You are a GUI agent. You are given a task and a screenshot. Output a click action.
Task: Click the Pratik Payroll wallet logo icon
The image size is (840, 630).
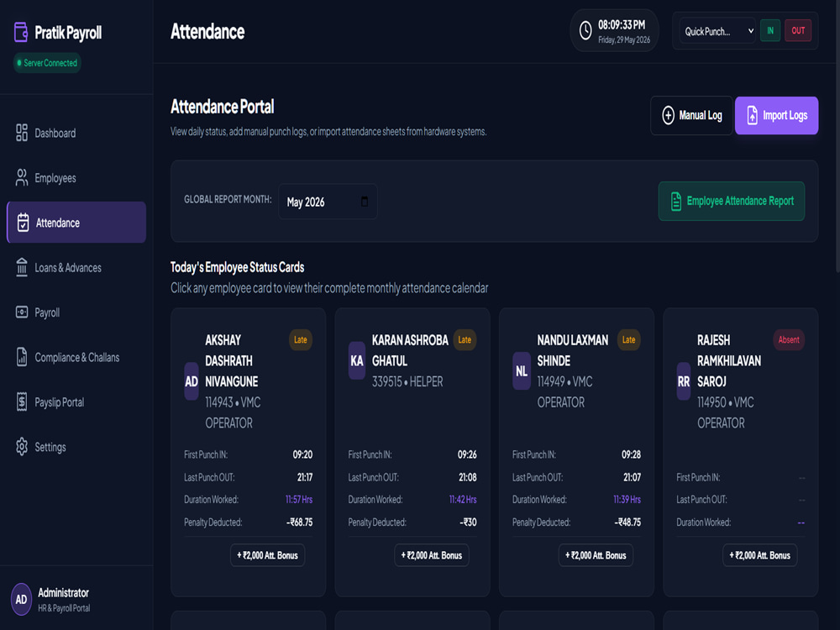(x=21, y=32)
